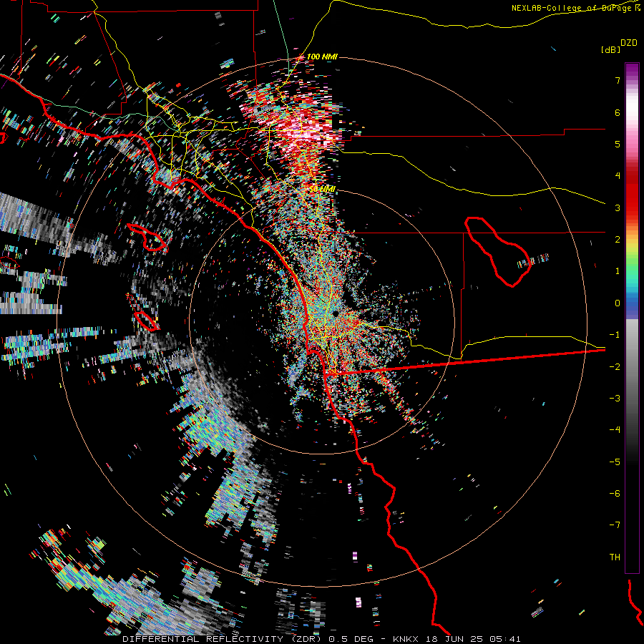Click the red Salton Sea outline
644x644 pixels.
tap(498, 251)
